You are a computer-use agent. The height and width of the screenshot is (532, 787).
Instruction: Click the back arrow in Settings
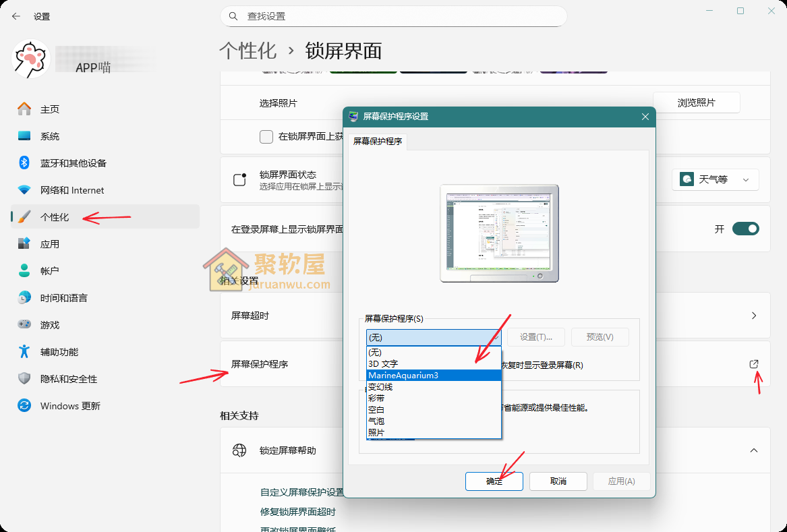pyautogui.click(x=16, y=16)
